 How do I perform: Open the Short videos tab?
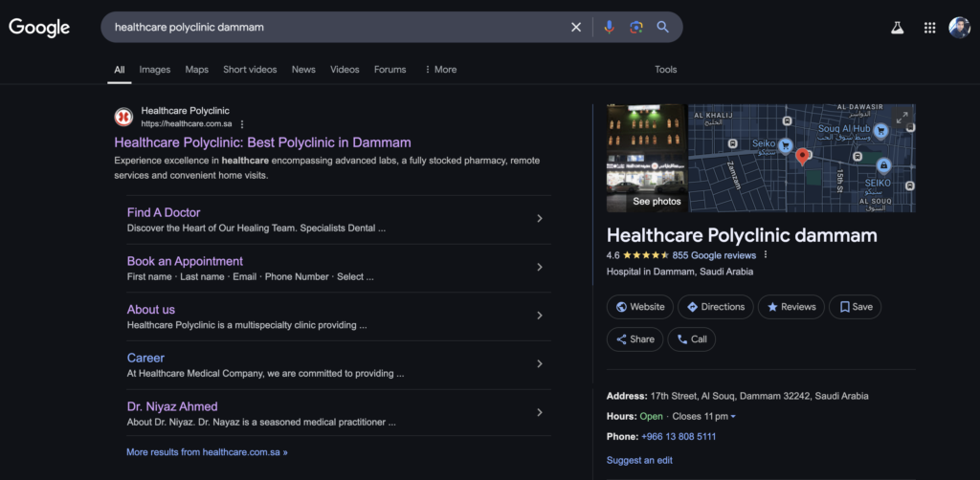250,70
